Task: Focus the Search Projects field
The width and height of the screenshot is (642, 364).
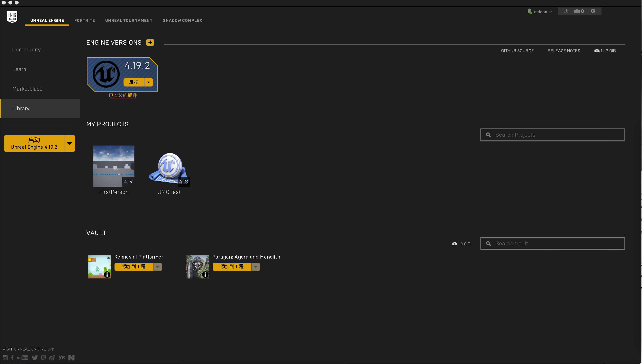Action: click(552, 135)
